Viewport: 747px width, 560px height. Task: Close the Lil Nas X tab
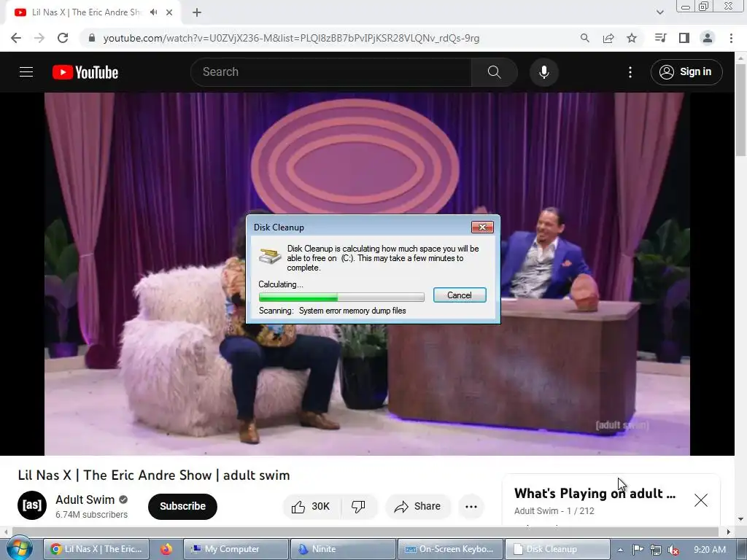coord(169,12)
